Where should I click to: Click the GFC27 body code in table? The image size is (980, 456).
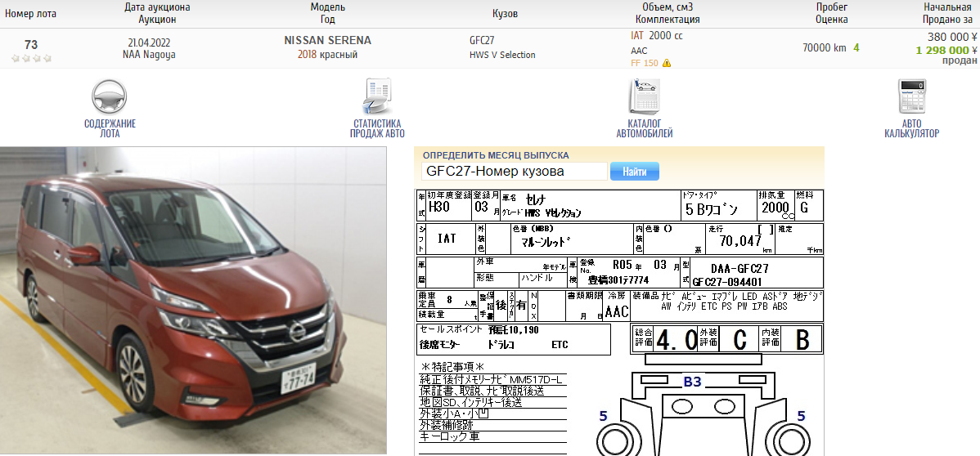(482, 41)
